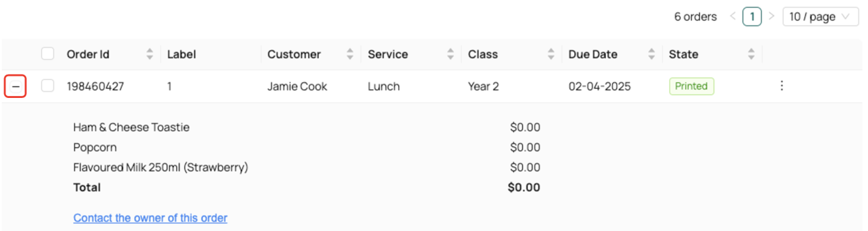Sort by Customer column
Screen dimensions: 868x231
[350, 54]
